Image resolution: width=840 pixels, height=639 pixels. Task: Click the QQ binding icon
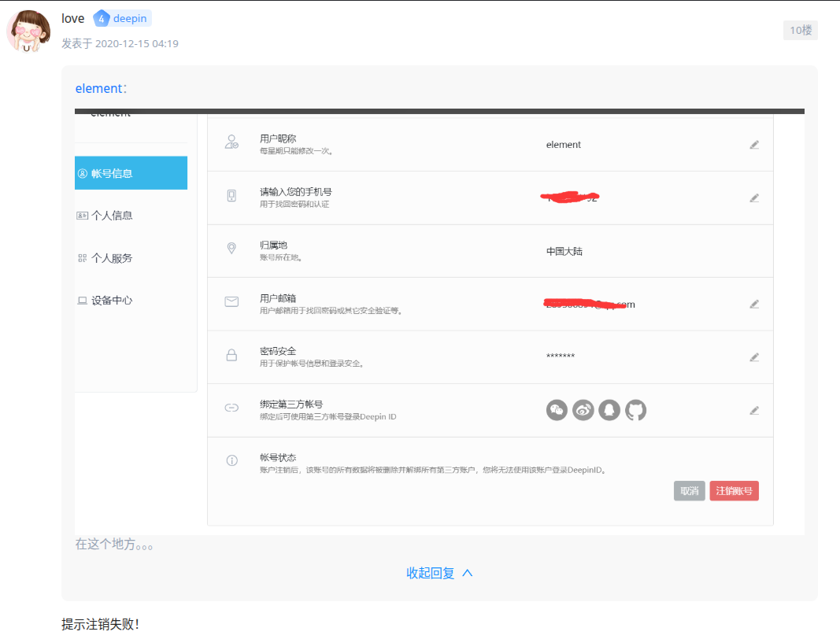pyautogui.click(x=609, y=410)
